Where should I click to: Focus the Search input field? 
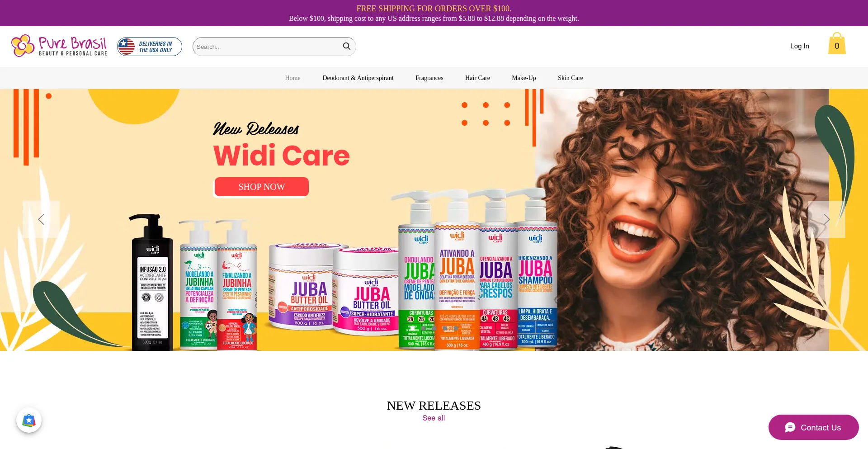269,47
